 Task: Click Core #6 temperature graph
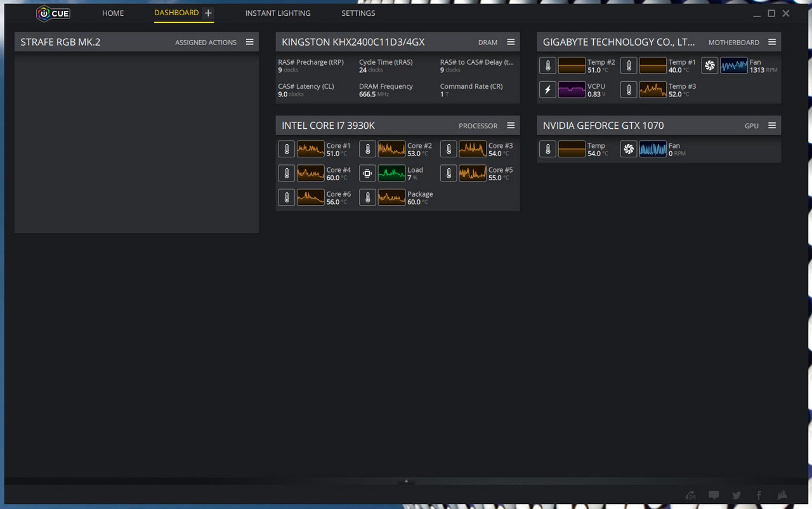(x=311, y=197)
